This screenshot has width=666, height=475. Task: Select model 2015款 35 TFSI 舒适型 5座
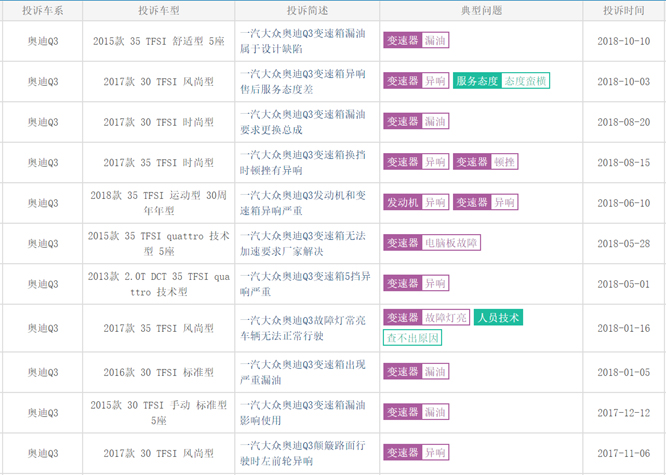[158, 41]
